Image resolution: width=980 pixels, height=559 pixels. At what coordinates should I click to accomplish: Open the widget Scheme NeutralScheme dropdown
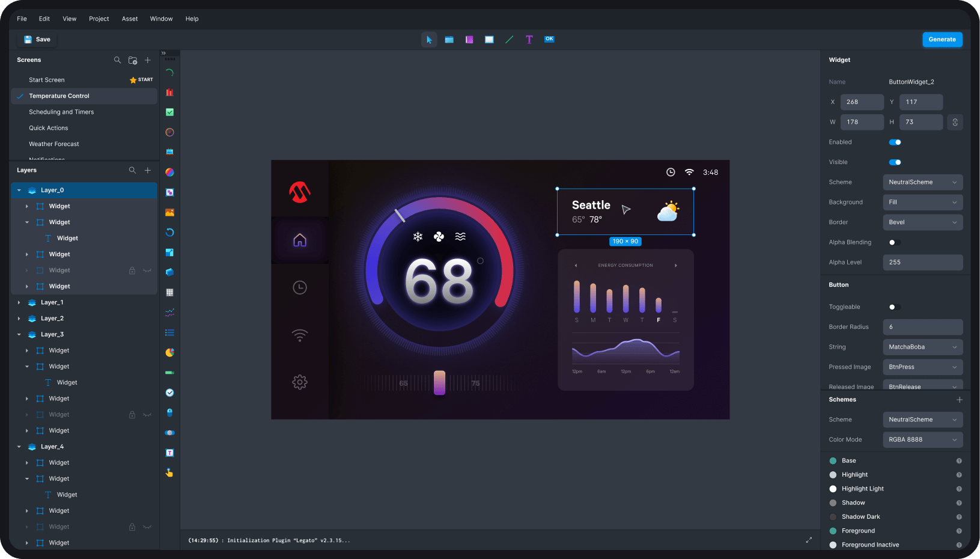(923, 182)
